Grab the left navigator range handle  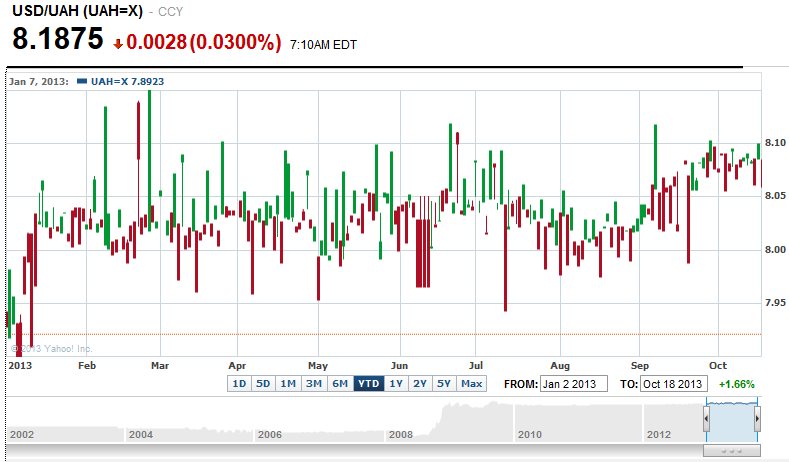coord(706,419)
